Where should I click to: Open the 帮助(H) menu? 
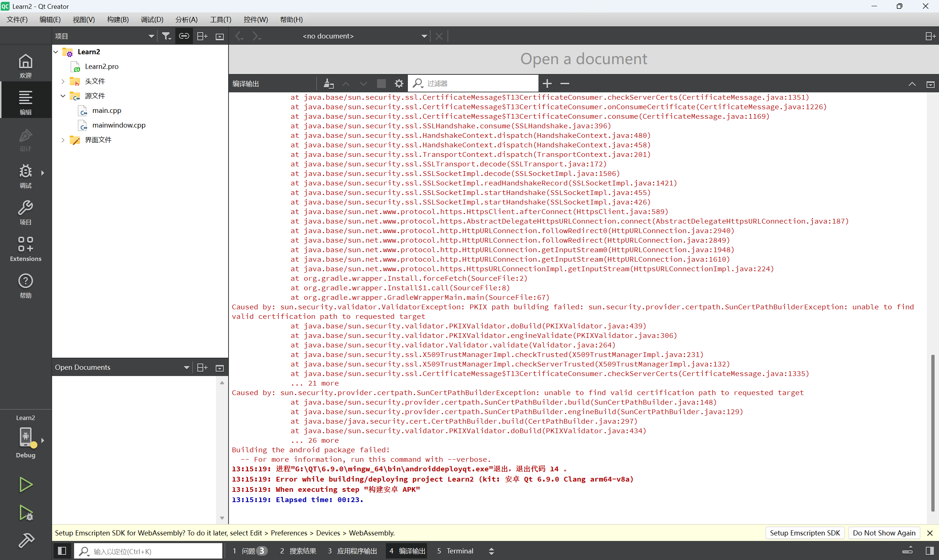291,20
